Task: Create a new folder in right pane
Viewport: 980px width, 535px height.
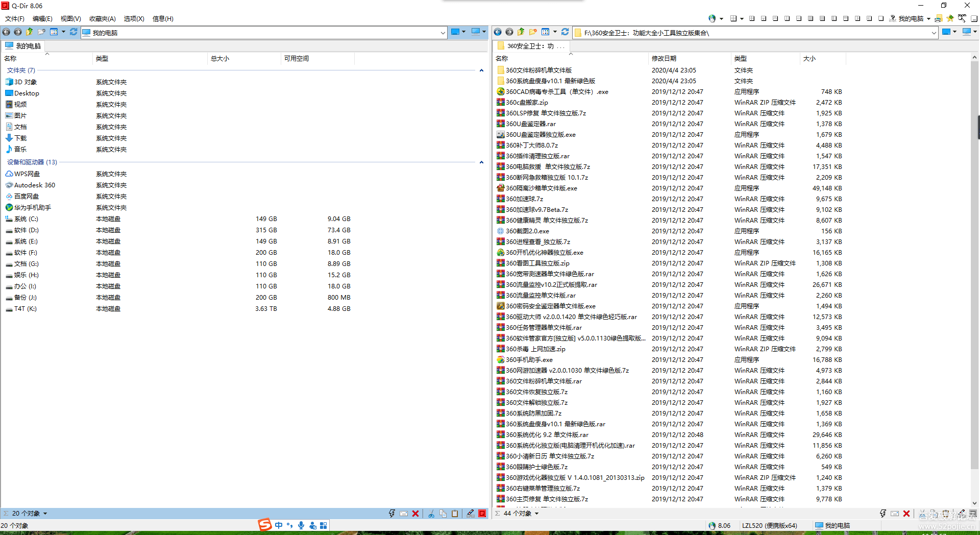Action: coord(533,32)
